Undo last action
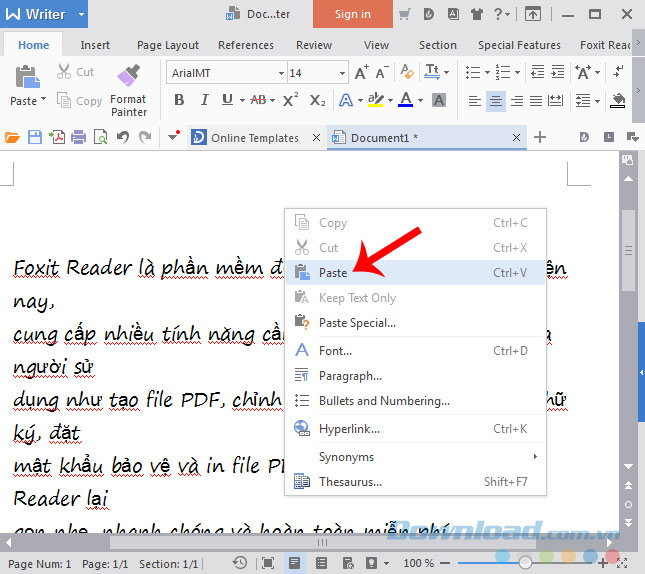Viewport: 645px width, 574px height. (123, 137)
